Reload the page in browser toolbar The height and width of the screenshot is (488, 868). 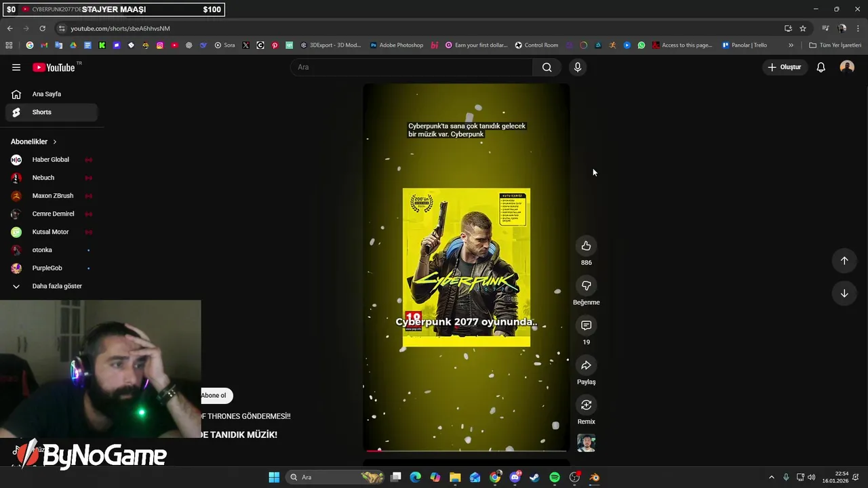pos(42,28)
